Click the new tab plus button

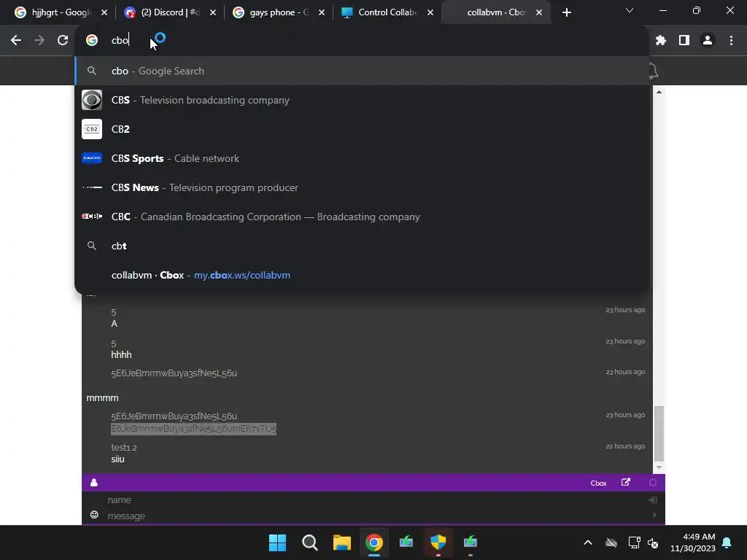tap(566, 13)
